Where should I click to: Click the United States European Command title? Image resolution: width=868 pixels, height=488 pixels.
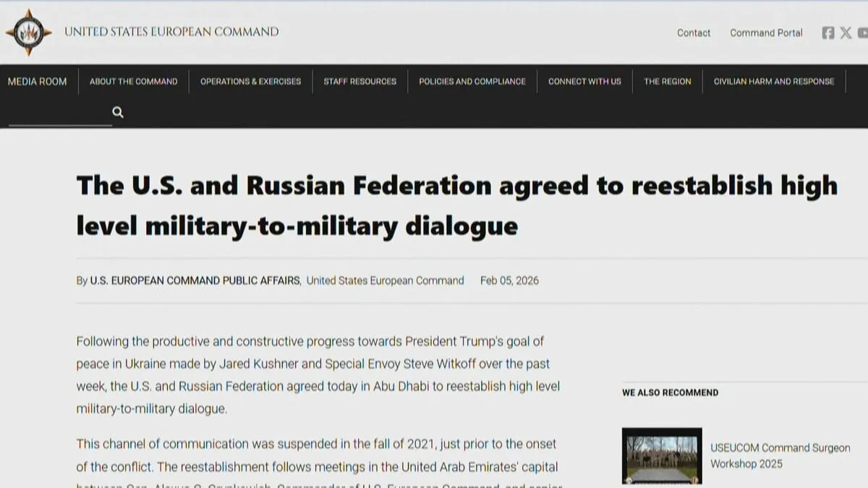click(171, 32)
